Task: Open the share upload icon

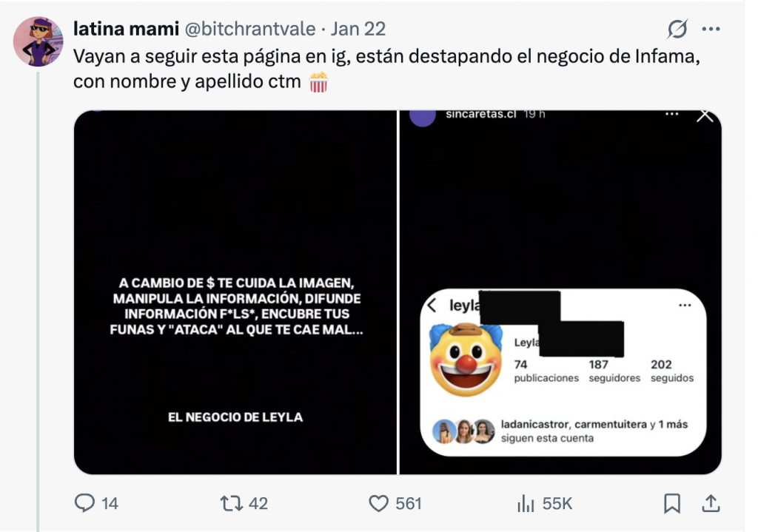Action: tap(711, 503)
